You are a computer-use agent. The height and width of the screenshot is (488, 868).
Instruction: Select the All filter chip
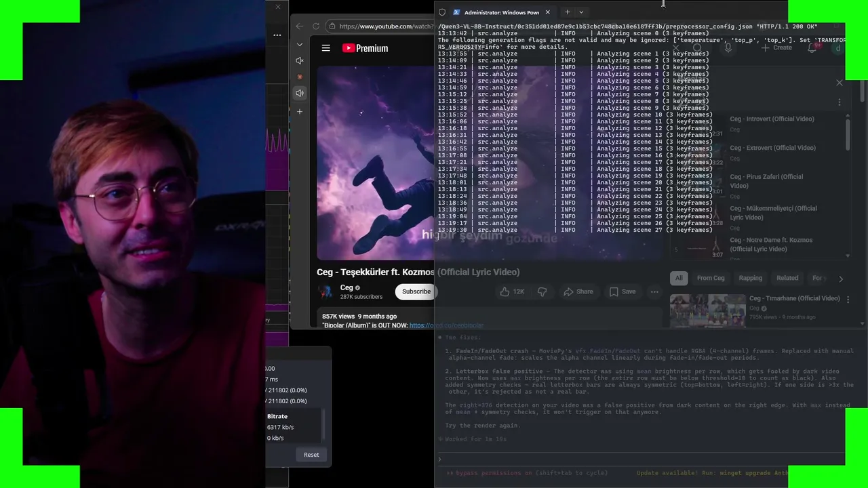pos(679,278)
